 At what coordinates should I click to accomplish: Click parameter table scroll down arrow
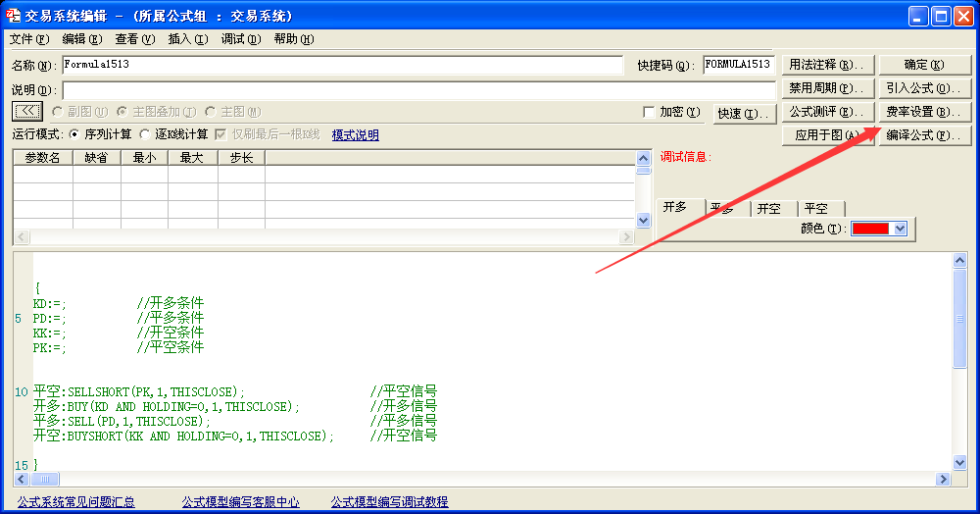click(x=643, y=220)
